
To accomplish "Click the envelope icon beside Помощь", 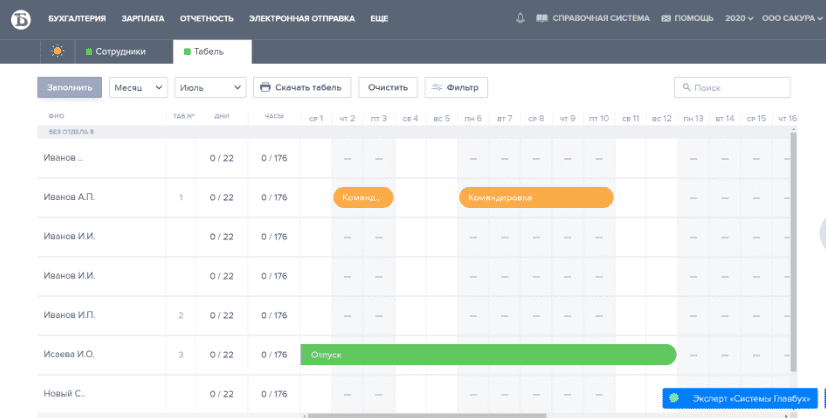I will (666, 18).
